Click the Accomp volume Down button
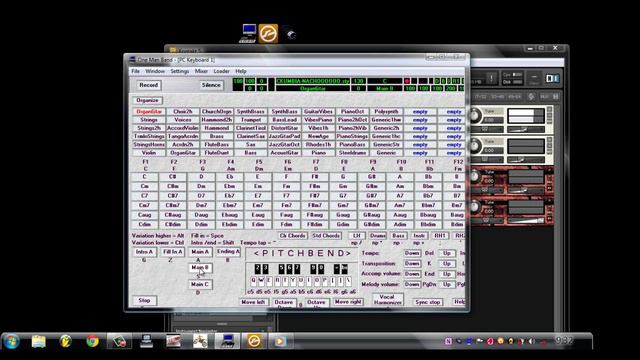The height and width of the screenshot is (360, 640). (x=412, y=274)
